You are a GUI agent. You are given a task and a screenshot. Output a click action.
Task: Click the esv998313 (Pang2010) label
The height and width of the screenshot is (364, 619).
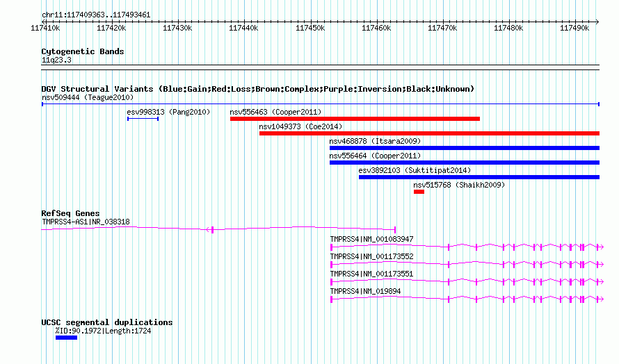click(x=168, y=112)
